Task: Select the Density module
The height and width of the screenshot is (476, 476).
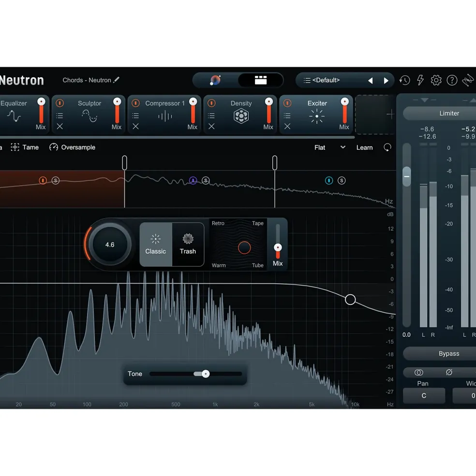Action: click(x=241, y=115)
